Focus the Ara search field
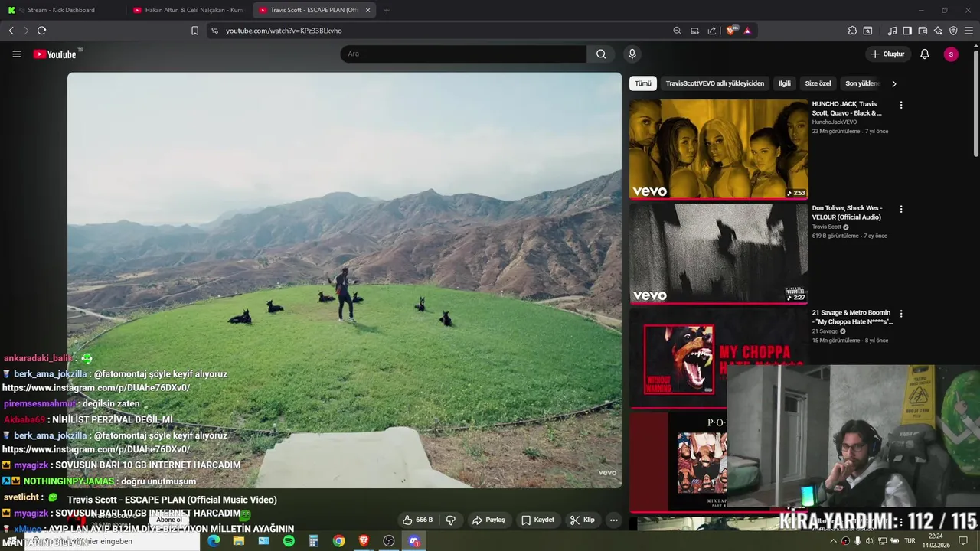 (463, 54)
